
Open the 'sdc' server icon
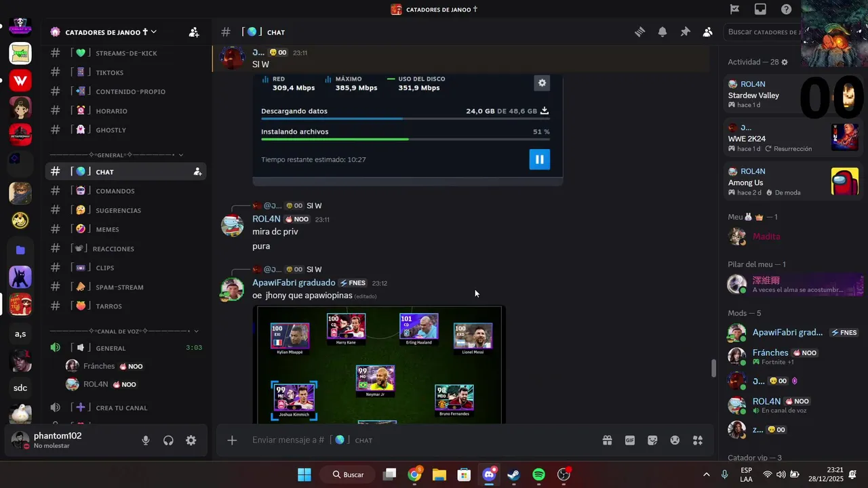point(20,388)
